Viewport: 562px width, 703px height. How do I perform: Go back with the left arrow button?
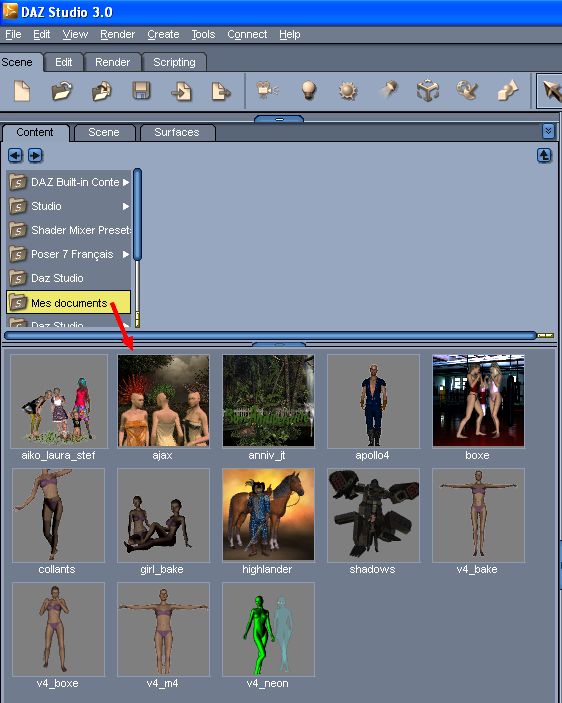pyautogui.click(x=15, y=156)
